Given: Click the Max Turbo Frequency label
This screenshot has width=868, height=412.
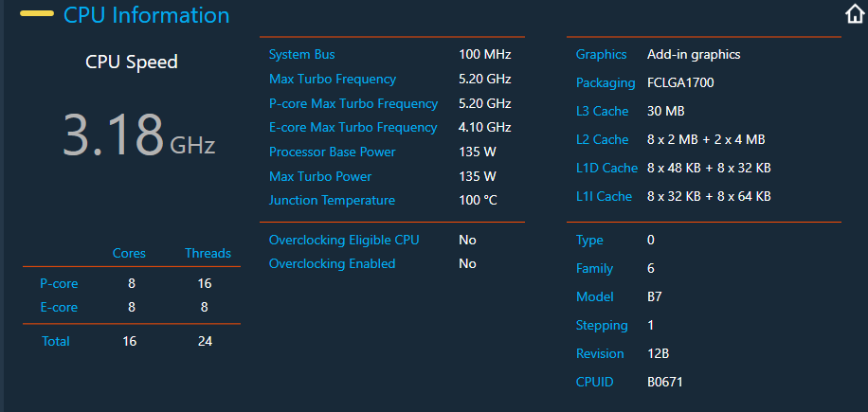Looking at the screenshot, I should coord(333,79).
